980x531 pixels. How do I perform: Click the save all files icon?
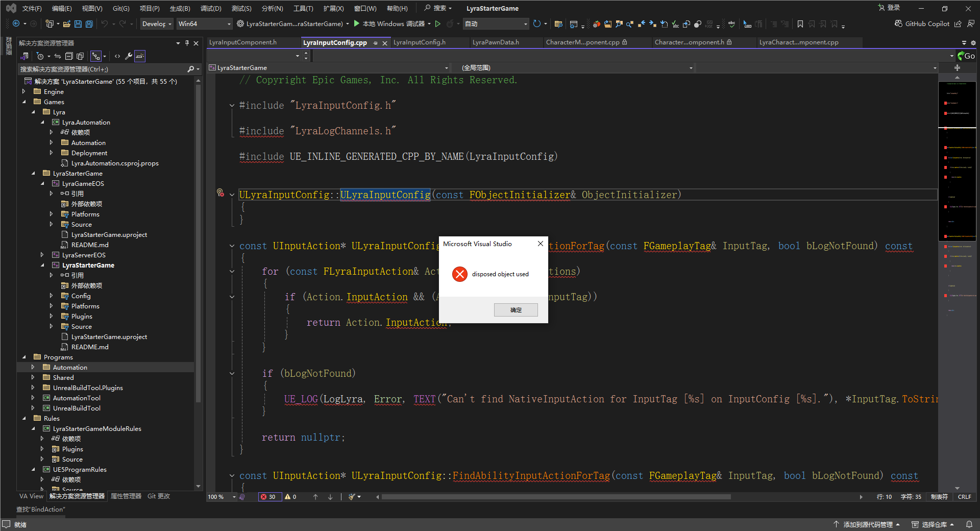tap(89, 23)
